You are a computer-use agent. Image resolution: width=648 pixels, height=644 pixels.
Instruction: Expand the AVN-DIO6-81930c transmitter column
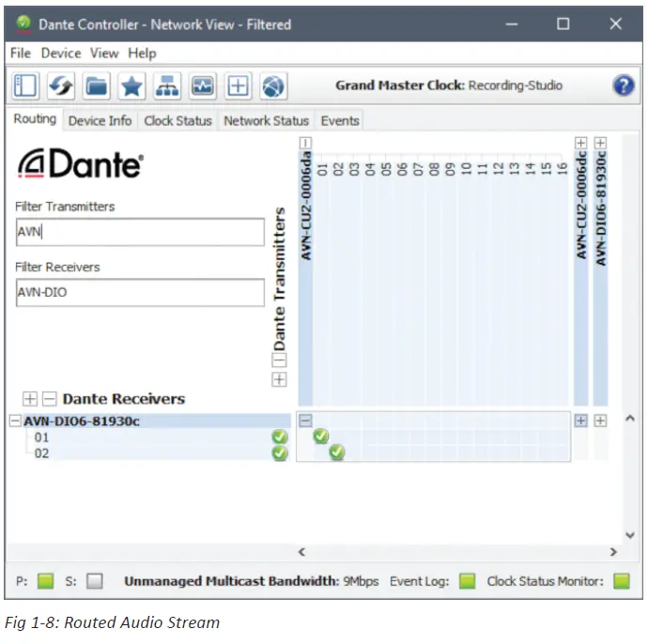pos(600,143)
